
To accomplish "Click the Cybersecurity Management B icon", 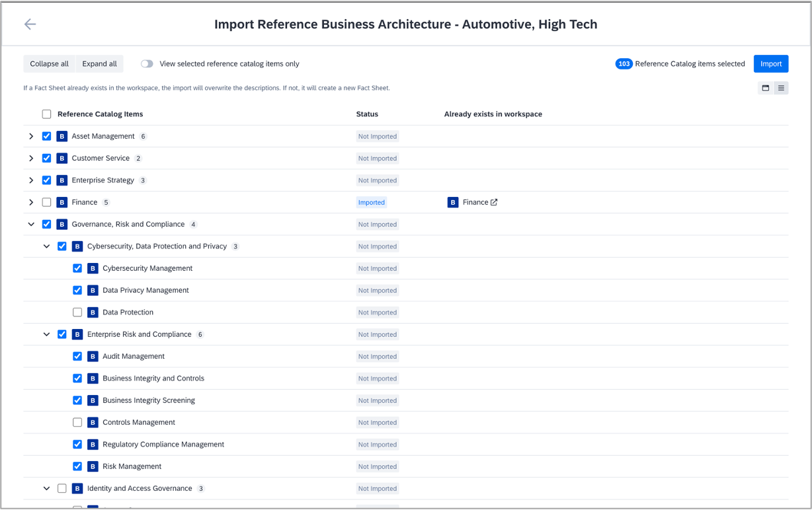I will pos(93,268).
